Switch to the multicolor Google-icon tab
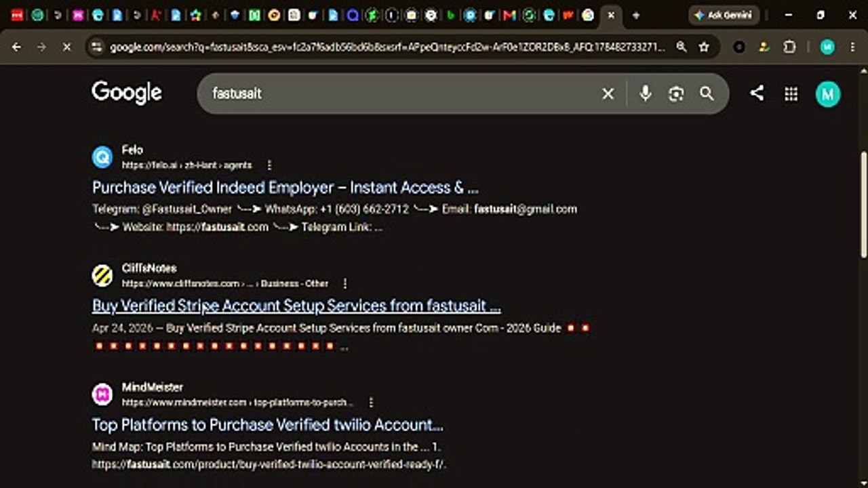The width and height of the screenshot is (868, 488). tap(588, 15)
